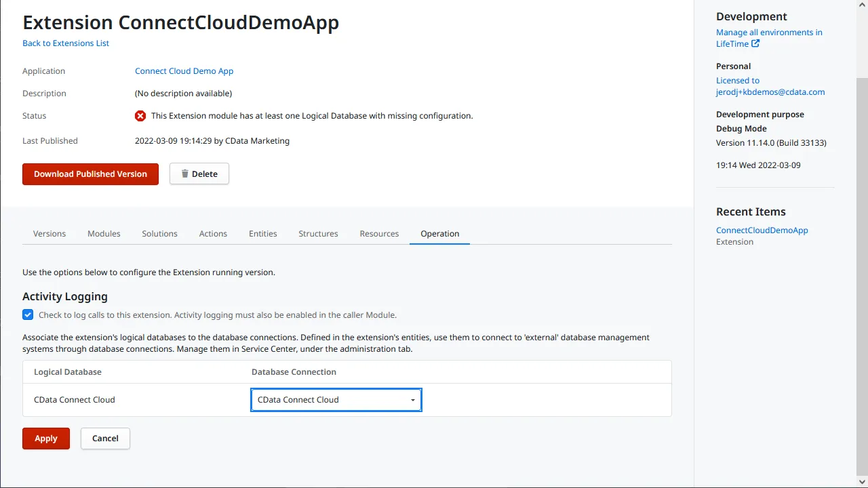
Task: Open the Resources tab
Action: coord(379,233)
